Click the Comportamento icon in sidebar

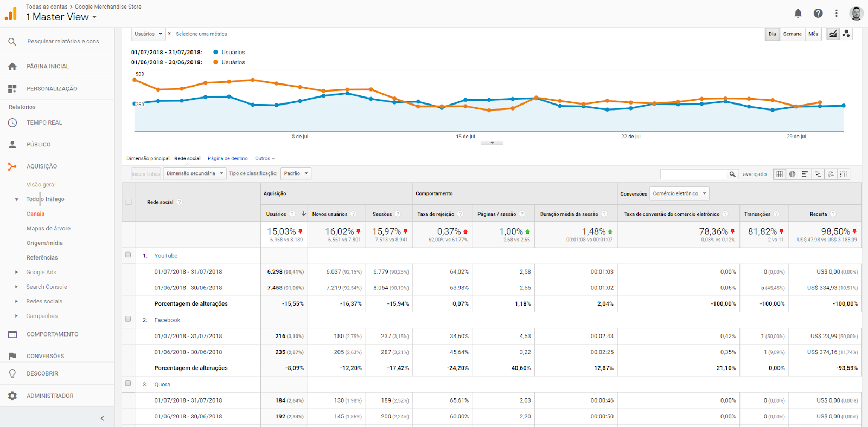(12, 334)
